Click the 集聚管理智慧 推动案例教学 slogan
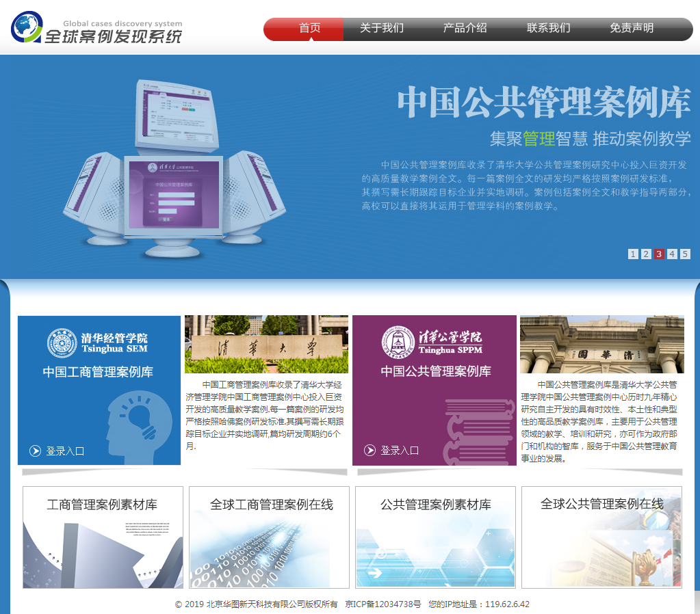 pos(591,139)
